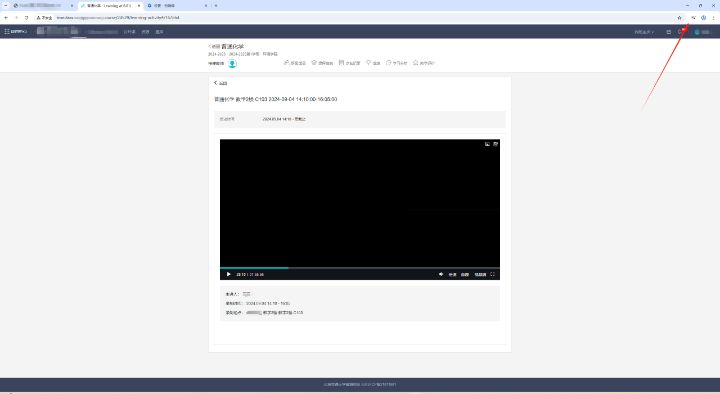Screen dimensions: 720x394
Task: Enter fullscreen mode on the video player
Action: [x=492, y=274]
